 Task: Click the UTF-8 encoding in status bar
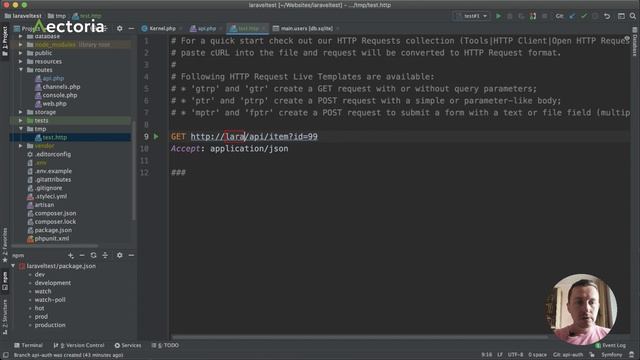(x=515, y=355)
